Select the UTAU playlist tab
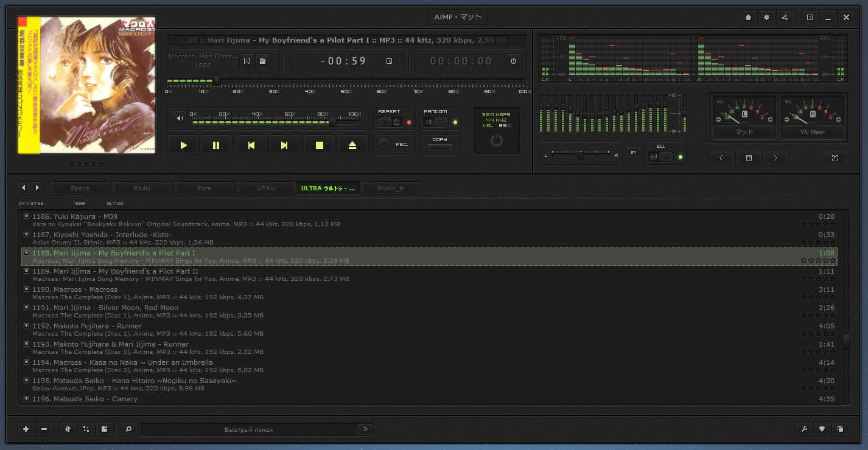 pyautogui.click(x=266, y=188)
